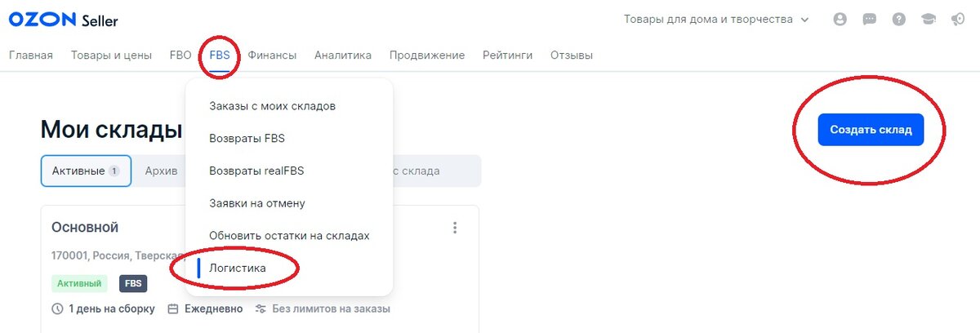Image resolution: width=980 pixels, height=333 pixels.
Task: Switch to the Активные tab
Action: [86, 171]
